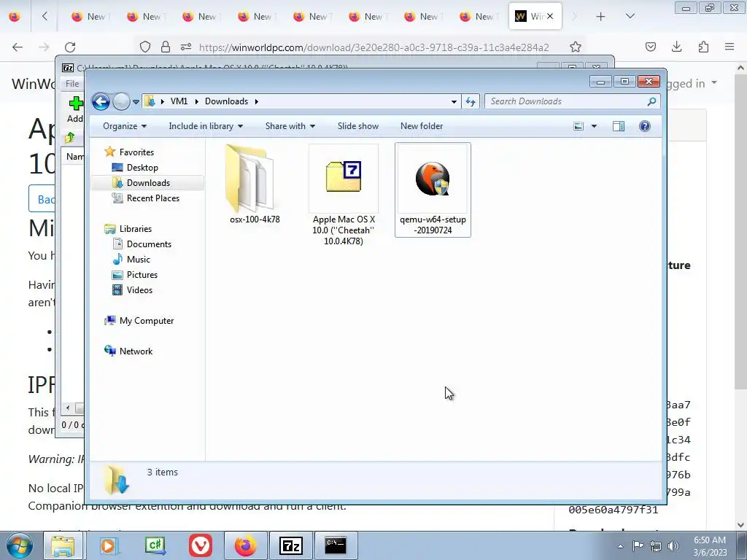Viewport: 747px width, 560px height.
Task: Open Explorer recent locations dropdown arrow
Action: coord(136,101)
